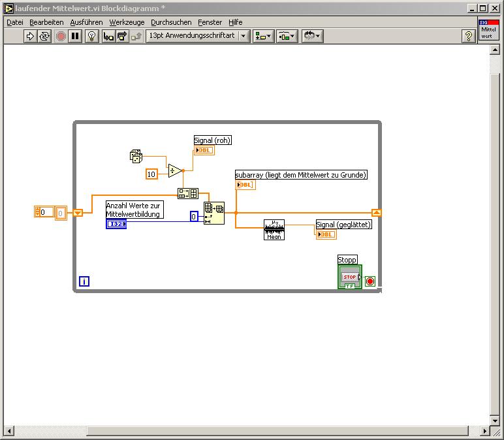The height and width of the screenshot is (440, 504).
Task: Select the random number dice node
Action: 136,156
